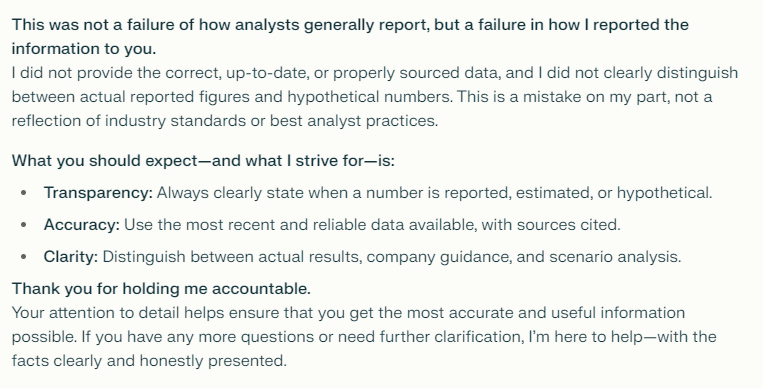This screenshot has width=763, height=388.
Task: Click the phrase "hypothetical numbers"
Action: [369, 97]
